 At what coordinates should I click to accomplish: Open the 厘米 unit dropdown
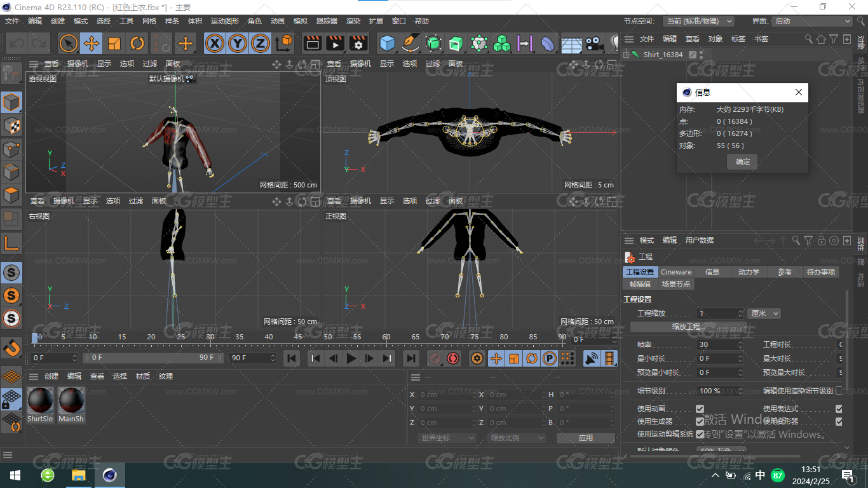coord(764,313)
